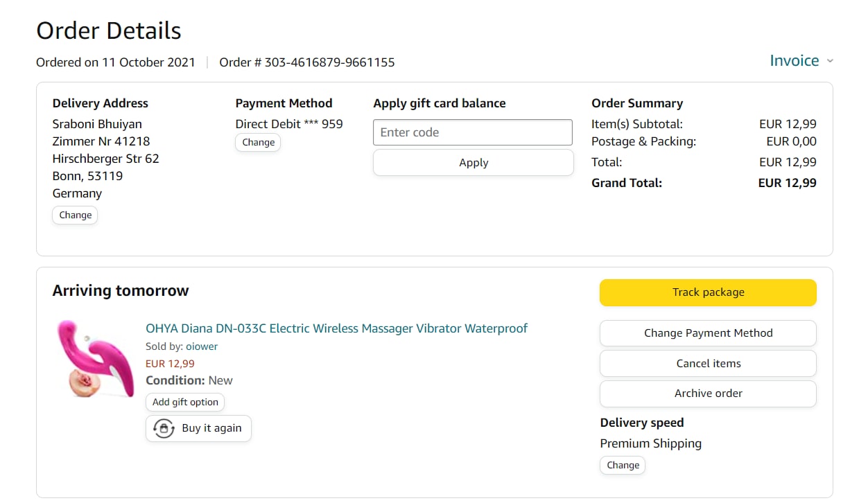
Task: Click the Buy it again label
Action: (x=211, y=428)
